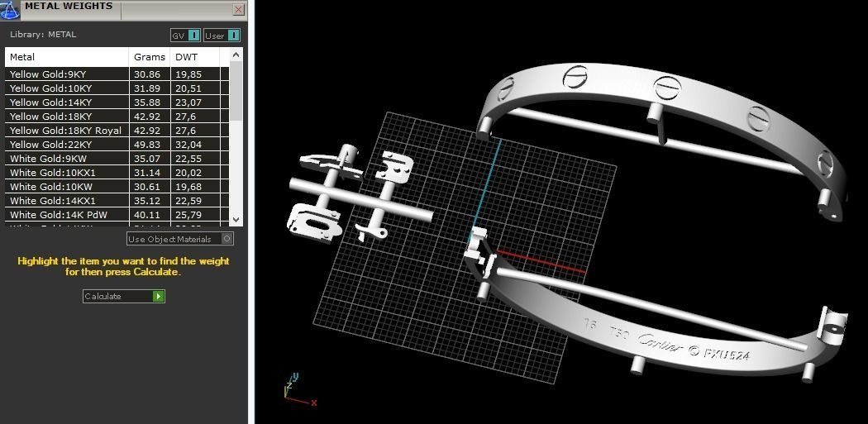Toggle the GV library switch
This screenshot has width=868, height=424.
coord(185,36)
